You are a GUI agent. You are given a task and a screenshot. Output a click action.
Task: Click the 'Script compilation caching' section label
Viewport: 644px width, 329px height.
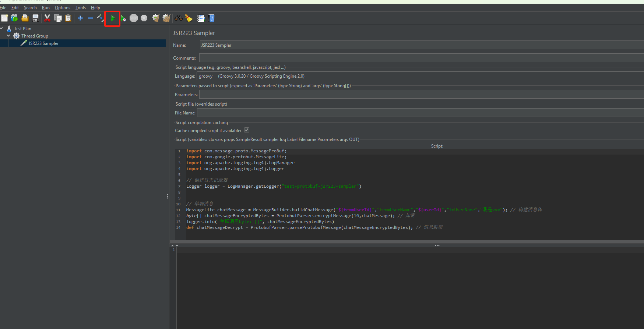[202, 123]
